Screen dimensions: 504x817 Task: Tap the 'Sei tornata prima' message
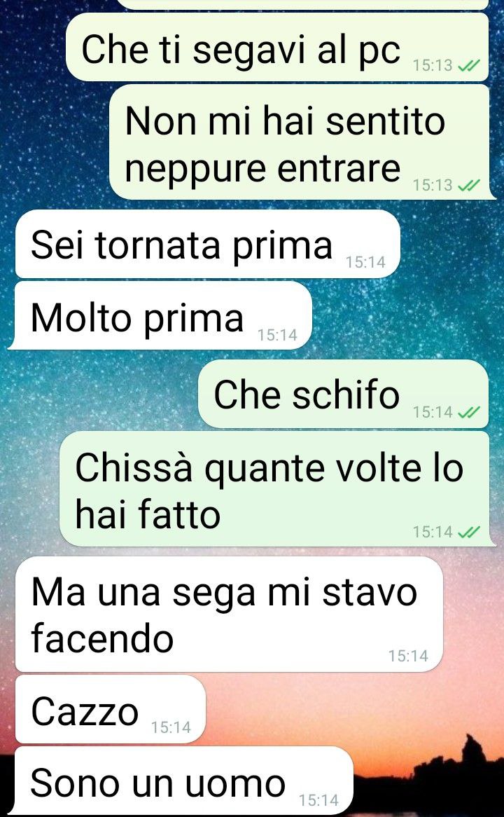208,244
